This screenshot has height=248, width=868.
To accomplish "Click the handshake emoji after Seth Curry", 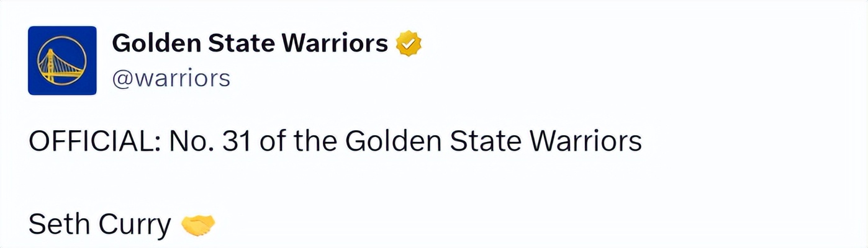I will point(197,224).
